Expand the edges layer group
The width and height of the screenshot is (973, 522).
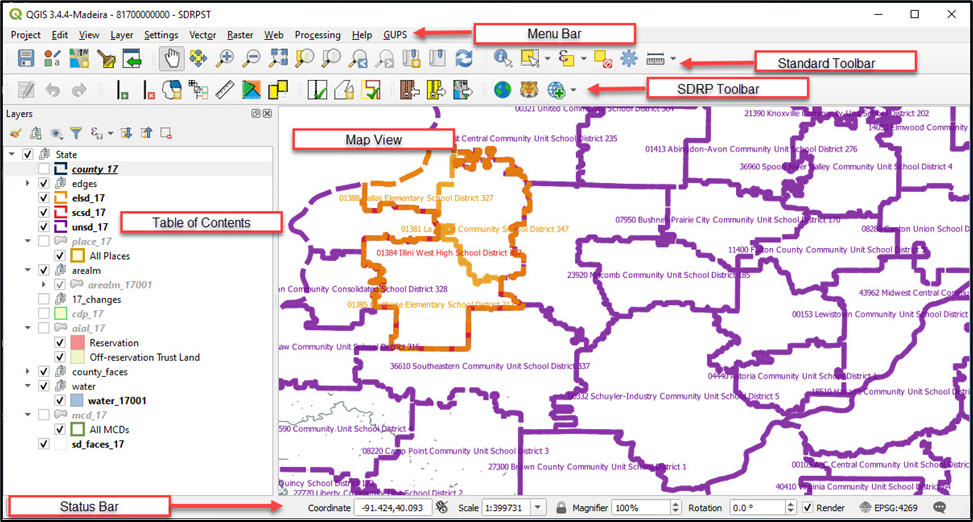coord(28,184)
